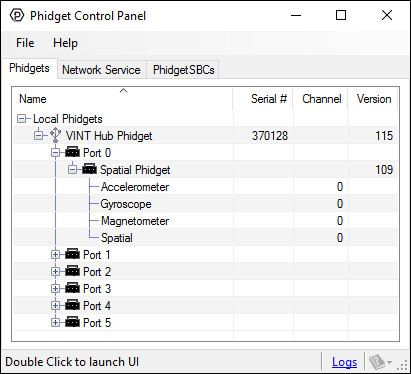Click the Port 1 device icon
The height and width of the screenshot is (374, 411).
tap(72, 254)
